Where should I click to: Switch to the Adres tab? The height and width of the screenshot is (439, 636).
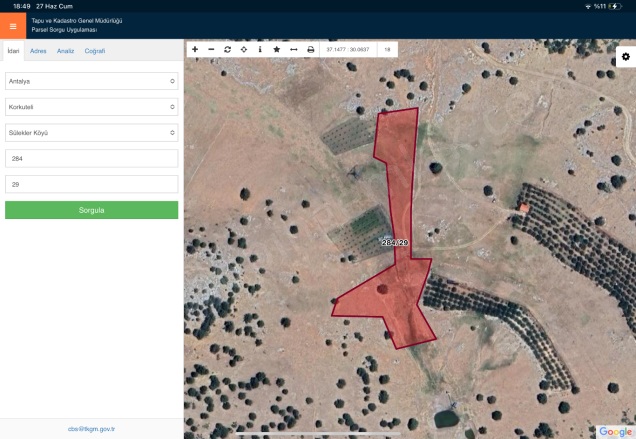click(38, 51)
